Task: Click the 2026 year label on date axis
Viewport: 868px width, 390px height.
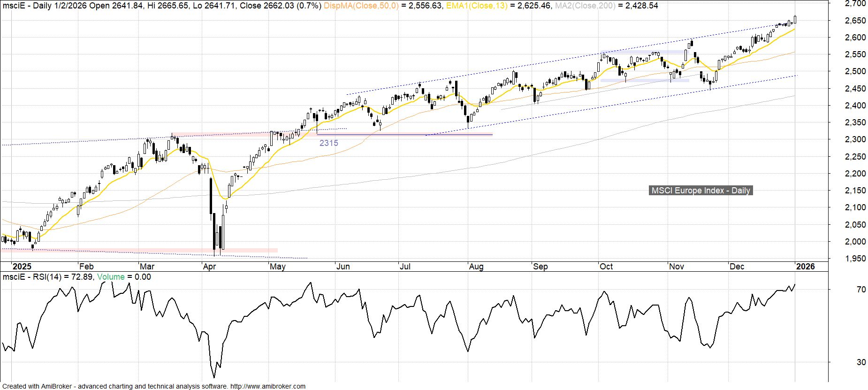Action: point(806,267)
